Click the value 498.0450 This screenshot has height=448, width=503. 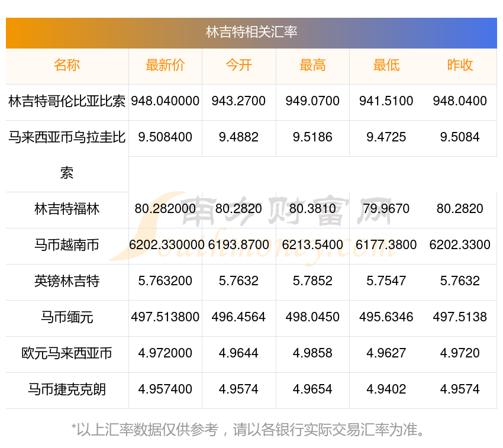pyautogui.click(x=312, y=317)
